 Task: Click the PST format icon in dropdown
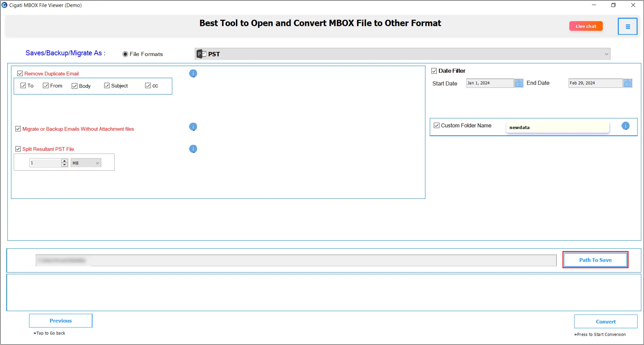[201, 54]
